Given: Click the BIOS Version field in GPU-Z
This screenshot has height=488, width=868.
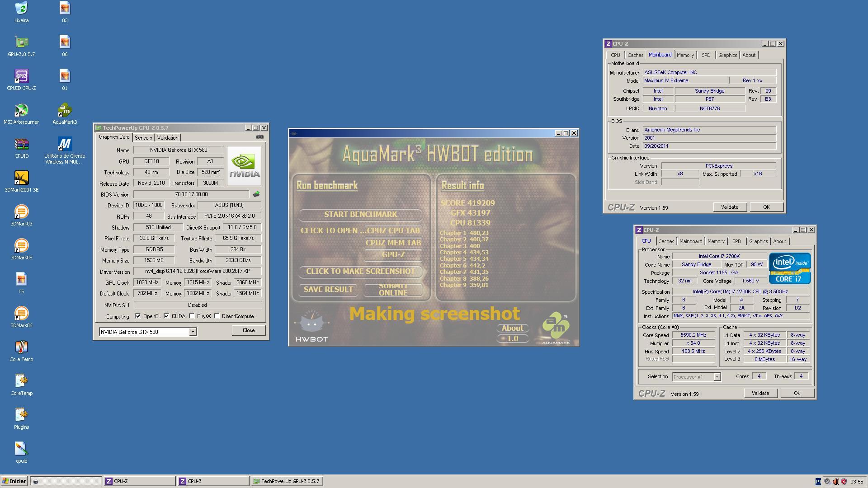Looking at the screenshot, I should tap(191, 194).
